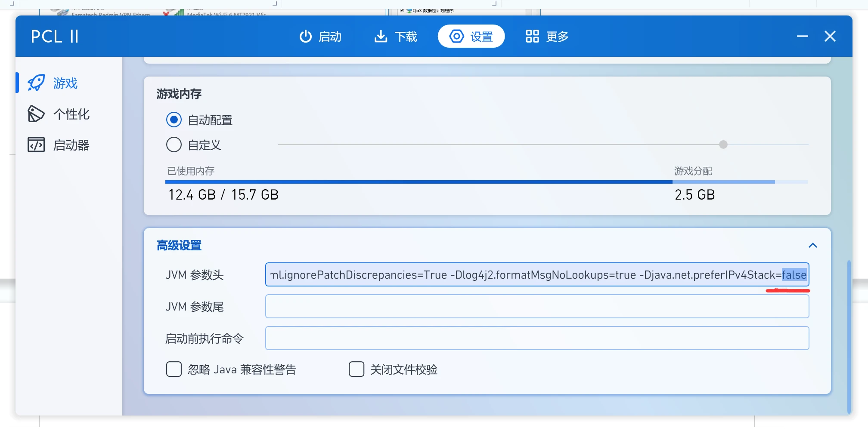Screen dimensions: 868x431
Task: Open the 启动 launch tab
Action: [320, 37]
